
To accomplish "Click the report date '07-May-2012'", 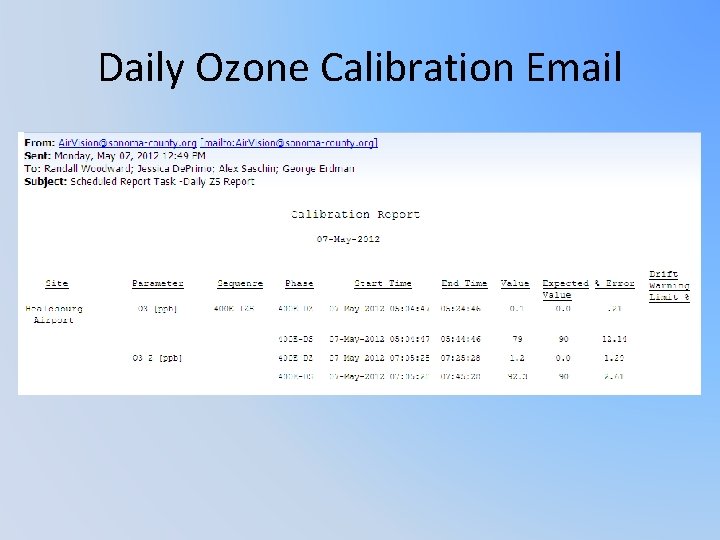I will click(x=348, y=239).
